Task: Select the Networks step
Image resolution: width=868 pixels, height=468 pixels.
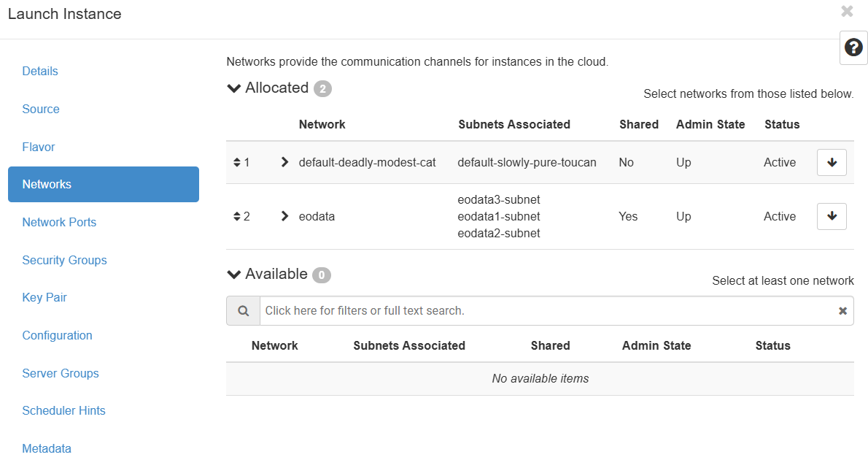Action: pos(104,185)
